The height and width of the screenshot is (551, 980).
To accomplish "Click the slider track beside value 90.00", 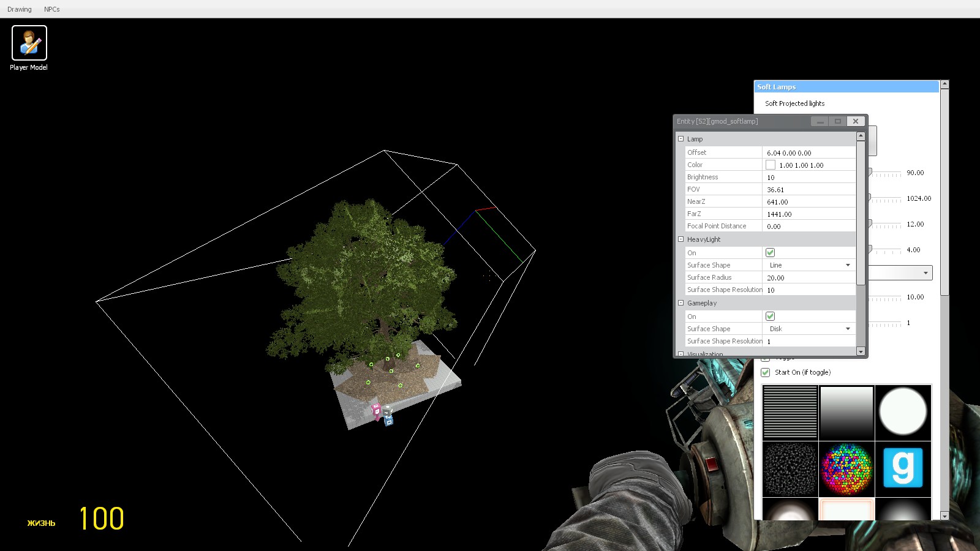I will [885, 173].
